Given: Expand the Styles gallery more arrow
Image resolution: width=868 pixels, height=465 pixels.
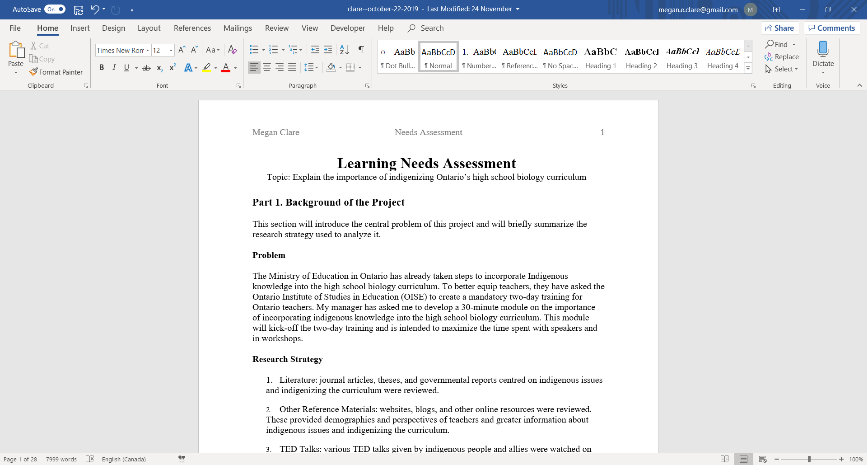Looking at the screenshot, I should (748, 69).
